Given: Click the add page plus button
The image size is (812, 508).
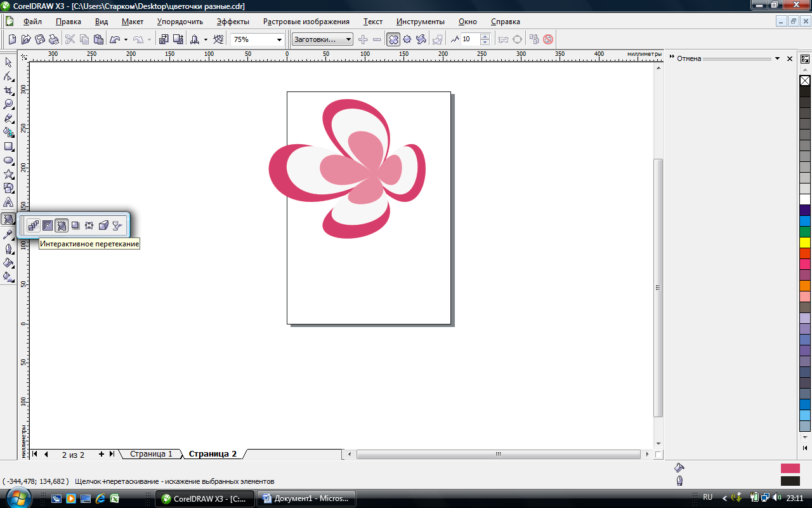Looking at the screenshot, I should (101, 454).
